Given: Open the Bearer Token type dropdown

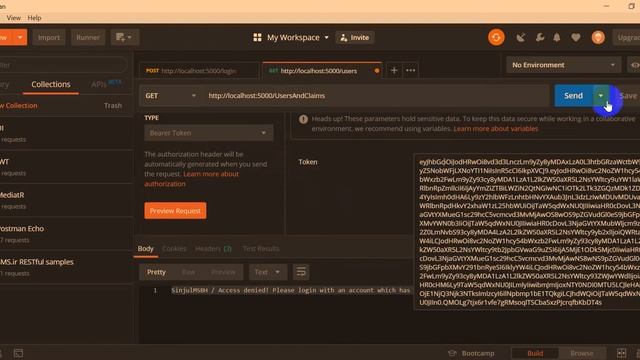Looking at the screenshot, I should pos(209,133).
